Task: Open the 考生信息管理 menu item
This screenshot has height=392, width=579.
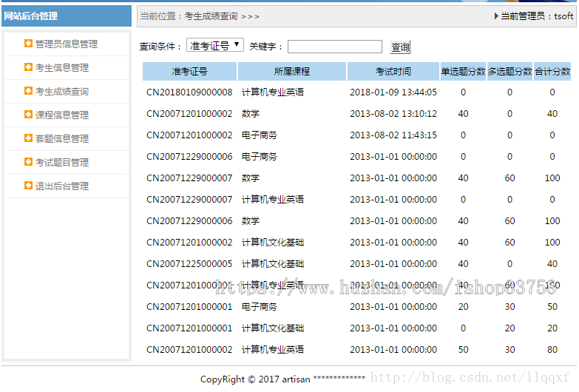Action: (x=62, y=67)
